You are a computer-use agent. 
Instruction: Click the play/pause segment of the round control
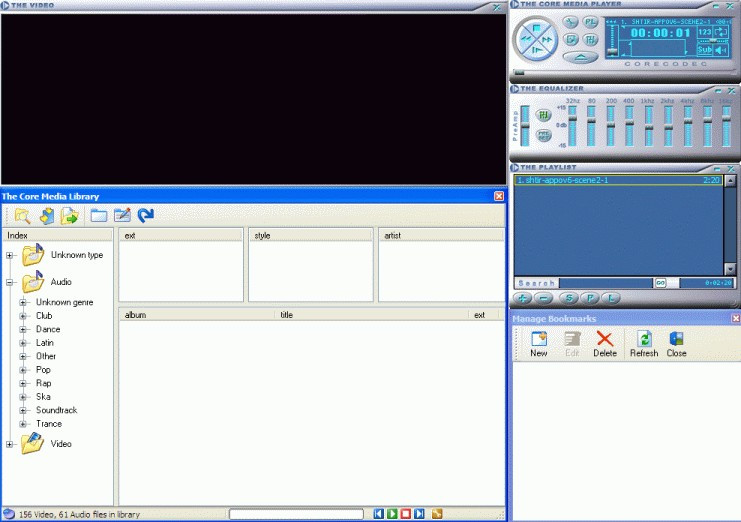coord(536,51)
